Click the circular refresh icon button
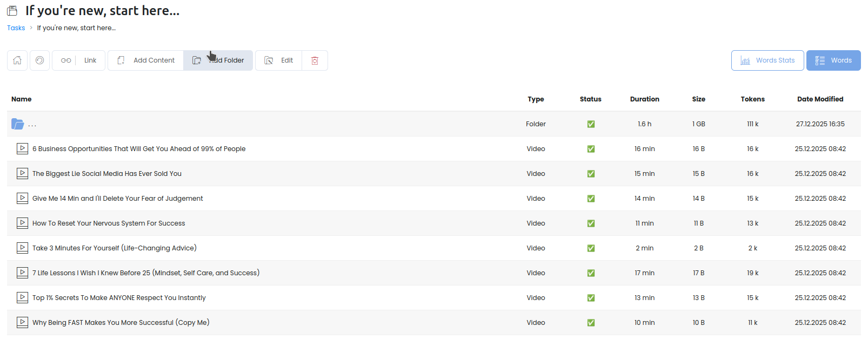868x340 pixels. coord(39,60)
